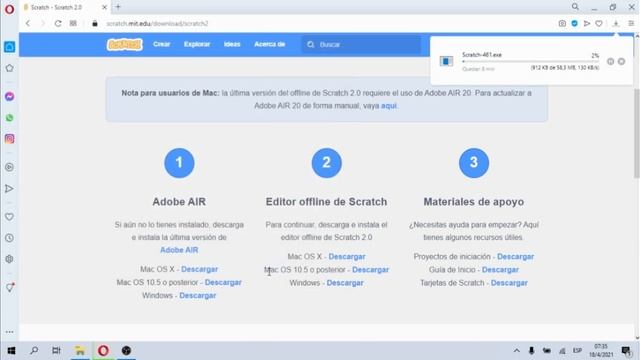Click the address bar padlock icon
Viewport: 640px width, 360px height.
point(95,24)
